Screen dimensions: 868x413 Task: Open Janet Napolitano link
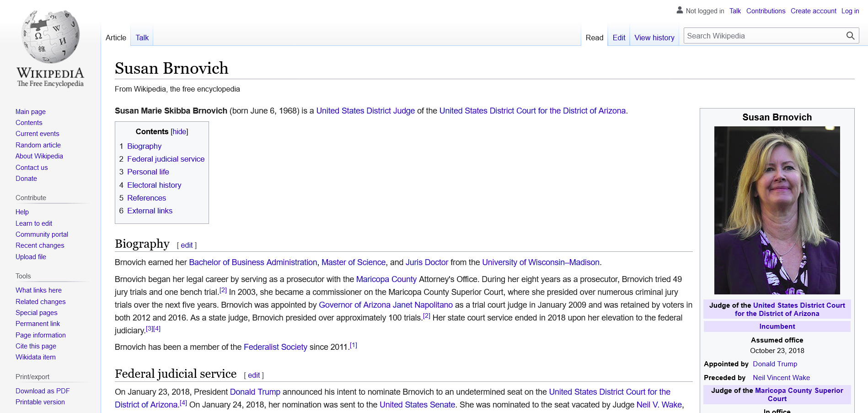click(x=423, y=305)
